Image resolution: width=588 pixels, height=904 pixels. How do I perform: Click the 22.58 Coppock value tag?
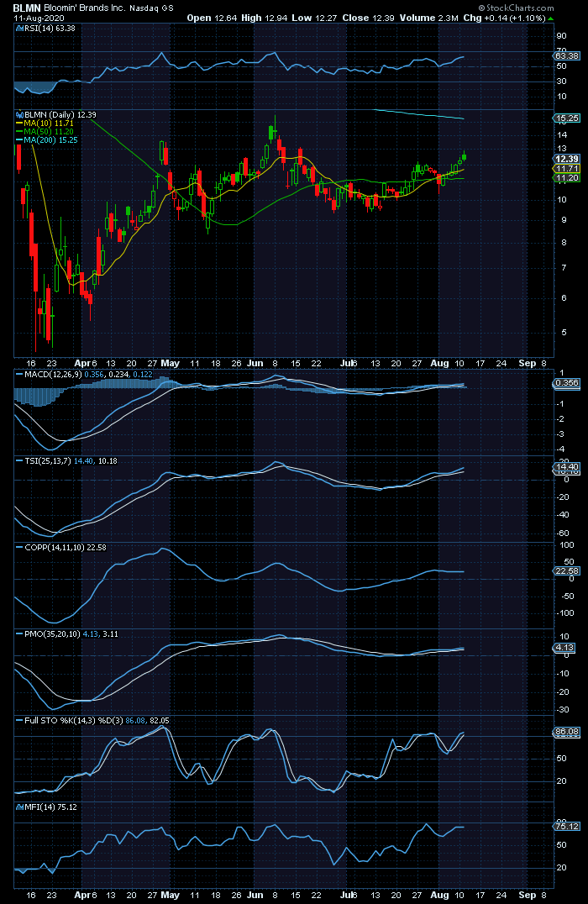coord(567,570)
